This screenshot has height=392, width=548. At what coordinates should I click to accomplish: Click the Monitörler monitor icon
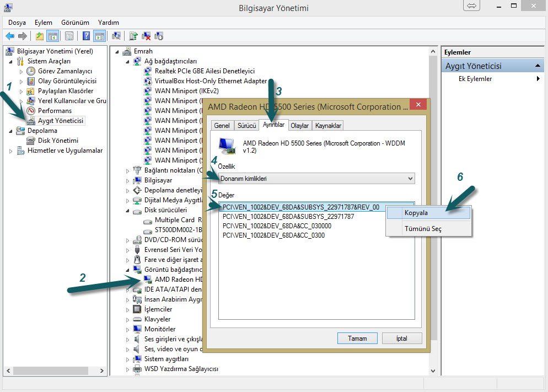pyautogui.click(x=137, y=329)
